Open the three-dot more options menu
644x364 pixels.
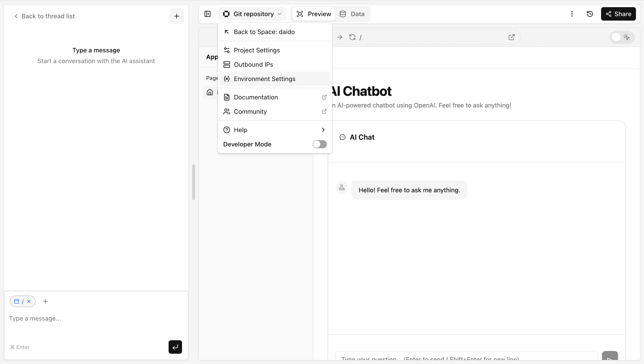point(572,14)
